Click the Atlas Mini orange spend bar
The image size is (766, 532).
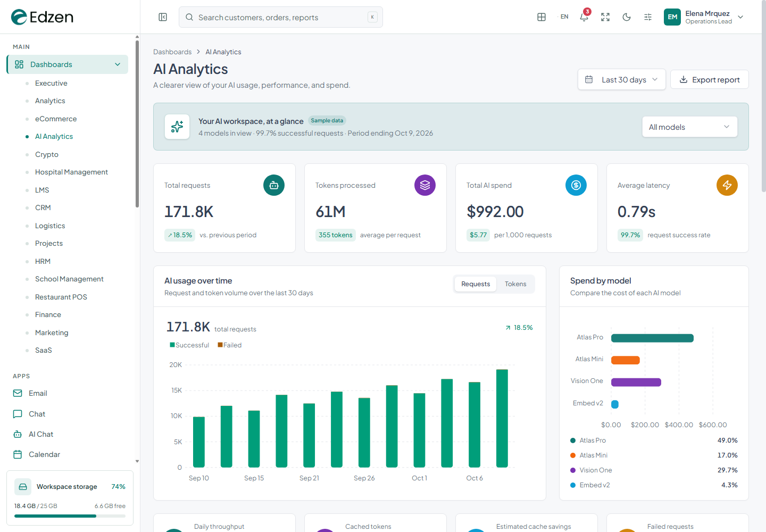626,360
